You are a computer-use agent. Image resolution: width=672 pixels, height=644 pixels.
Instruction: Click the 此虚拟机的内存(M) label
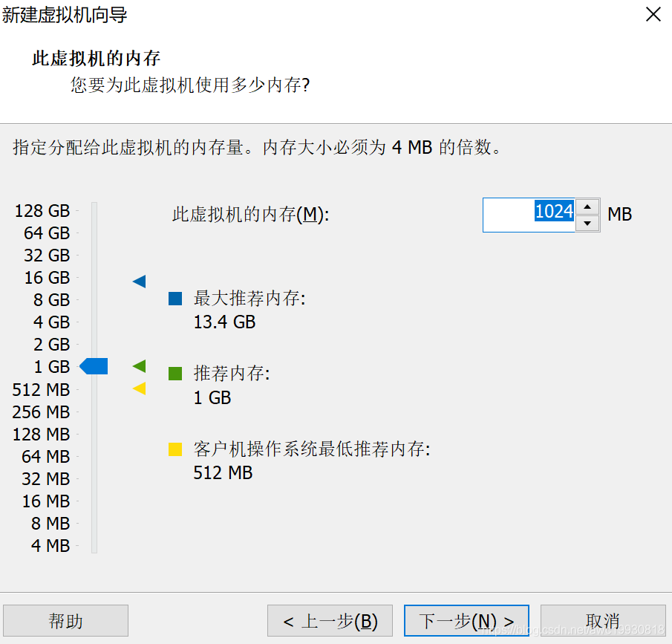[x=251, y=215]
